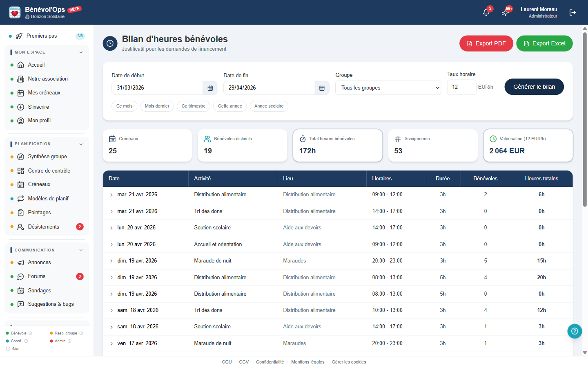Collapse the MON ESPACE section
Image resolution: width=588 pixels, height=368 pixels.
[x=81, y=52]
